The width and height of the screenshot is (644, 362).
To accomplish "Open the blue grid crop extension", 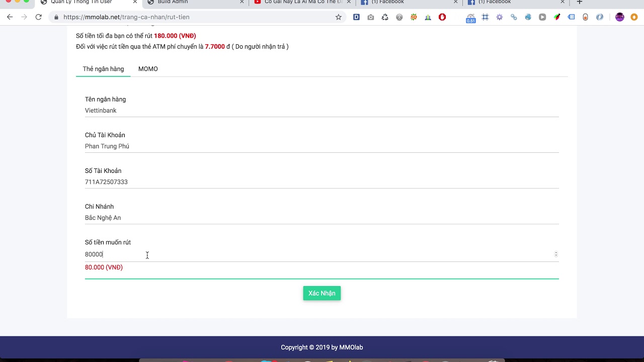I will coord(485,17).
